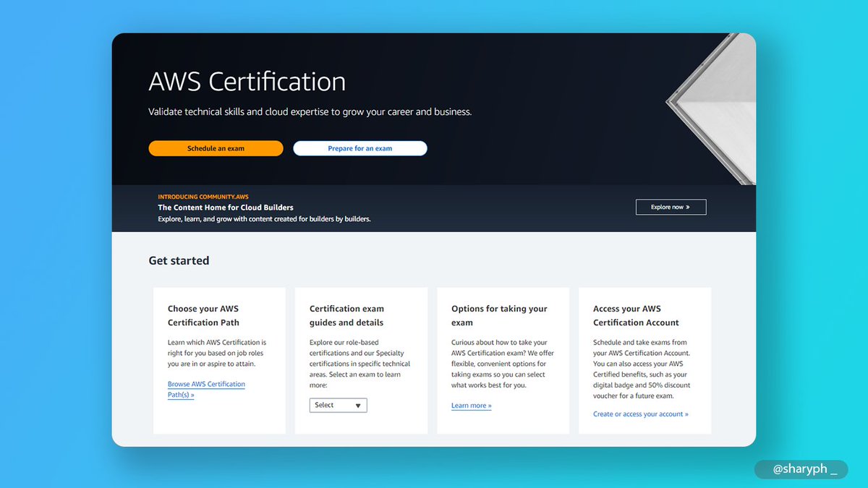This screenshot has width=868, height=488.
Task: Click the Schedule an exam button
Action: 216,148
